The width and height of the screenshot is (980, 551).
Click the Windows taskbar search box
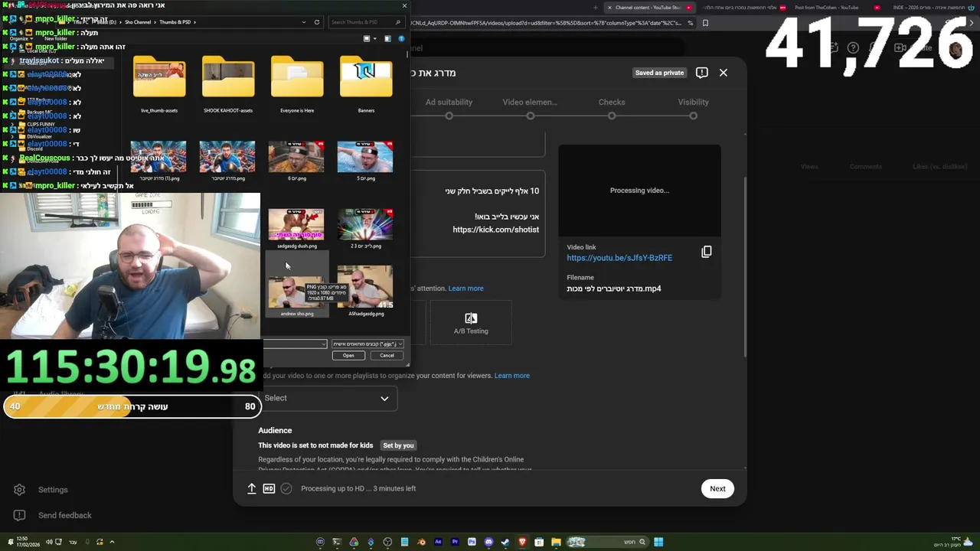[x=609, y=542]
